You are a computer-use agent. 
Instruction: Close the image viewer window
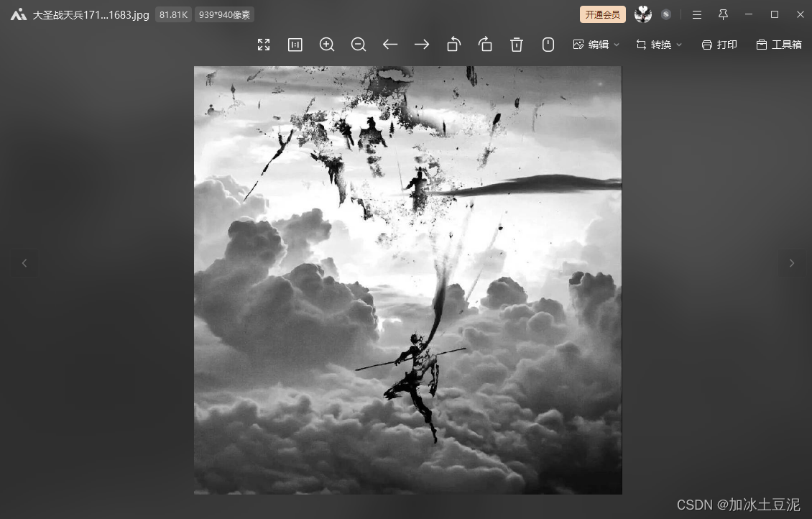tap(800, 14)
